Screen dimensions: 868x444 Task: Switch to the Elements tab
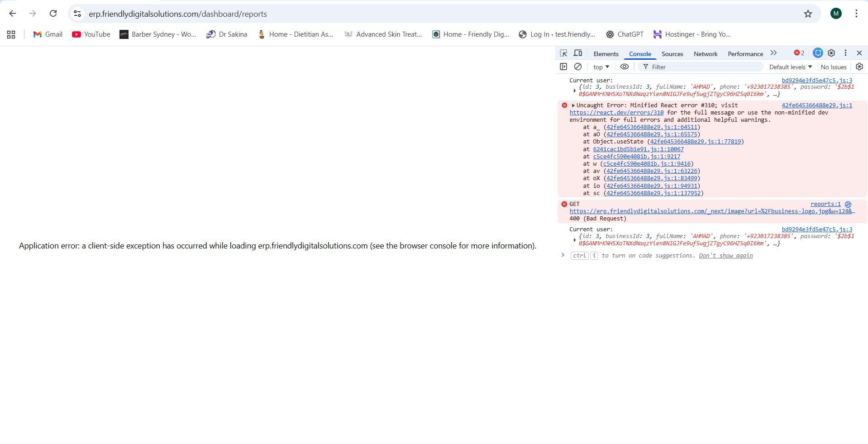[x=606, y=54]
